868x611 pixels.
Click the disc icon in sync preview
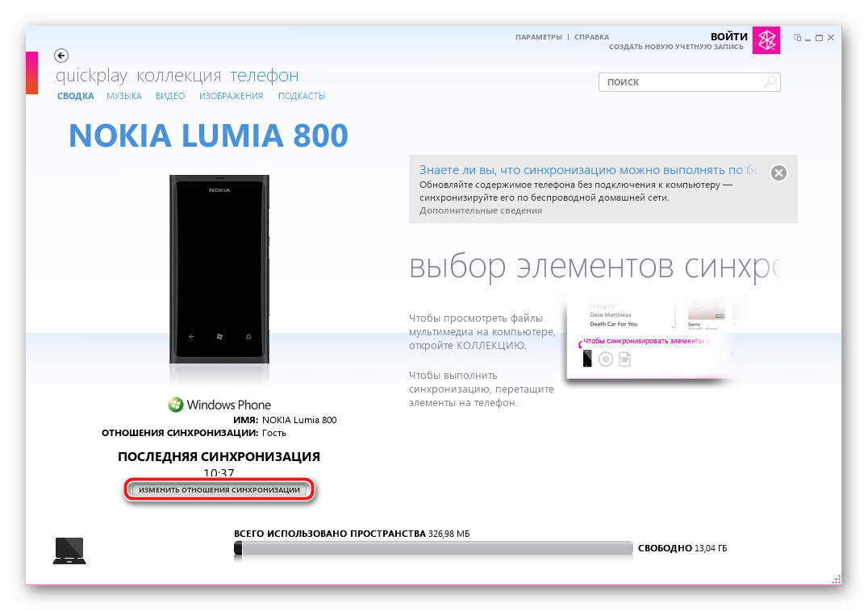pyautogui.click(x=606, y=360)
